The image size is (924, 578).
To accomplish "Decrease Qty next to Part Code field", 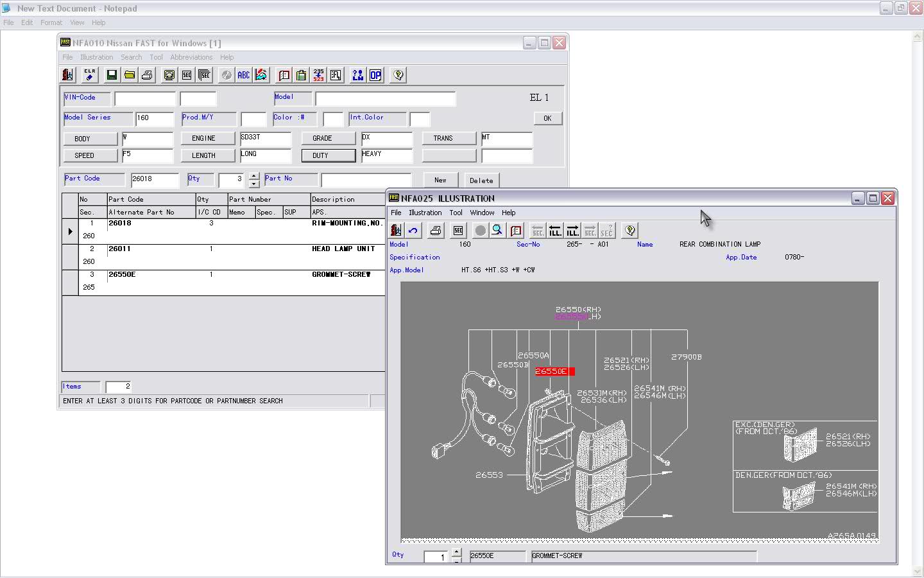I will pyautogui.click(x=254, y=184).
